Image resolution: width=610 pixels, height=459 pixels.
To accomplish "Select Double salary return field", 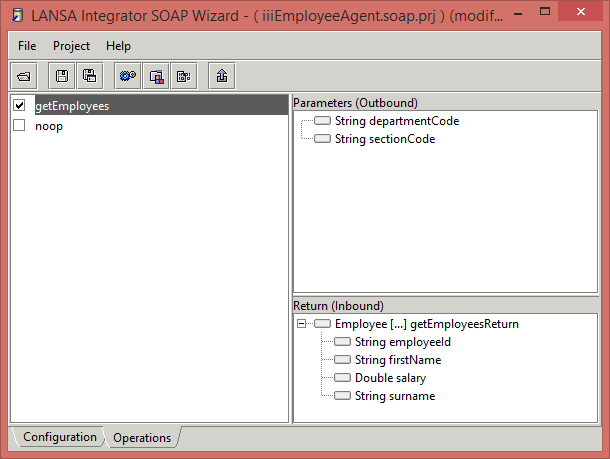I will (390, 378).
